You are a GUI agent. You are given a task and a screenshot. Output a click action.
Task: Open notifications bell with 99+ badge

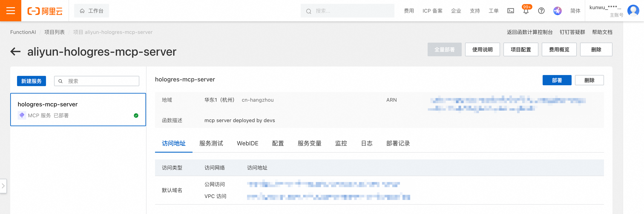[526, 10]
